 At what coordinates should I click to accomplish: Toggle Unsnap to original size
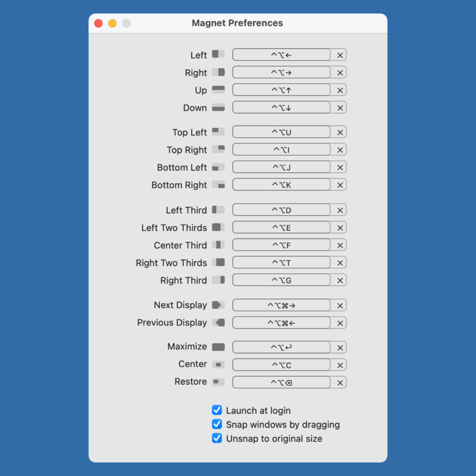point(217,438)
